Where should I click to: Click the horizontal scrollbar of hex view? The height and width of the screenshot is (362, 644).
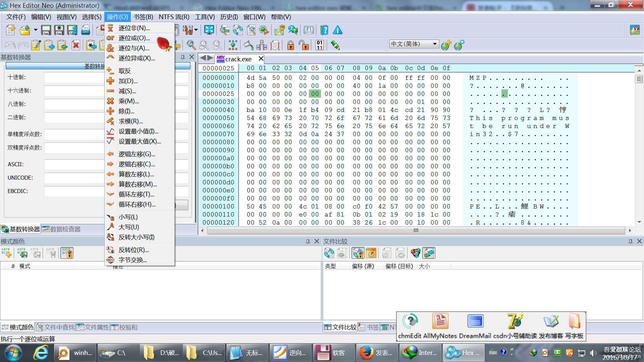tap(416, 231)
